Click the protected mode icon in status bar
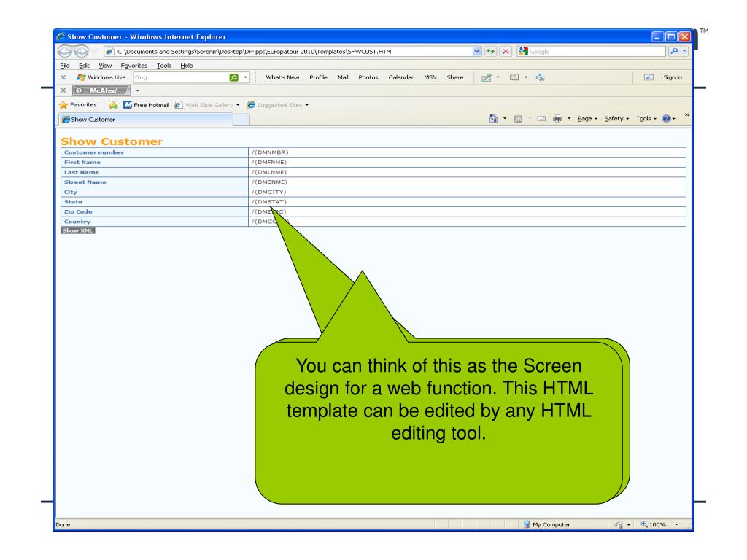The height and width of the screenshot is (560, 747). [619, 525]
